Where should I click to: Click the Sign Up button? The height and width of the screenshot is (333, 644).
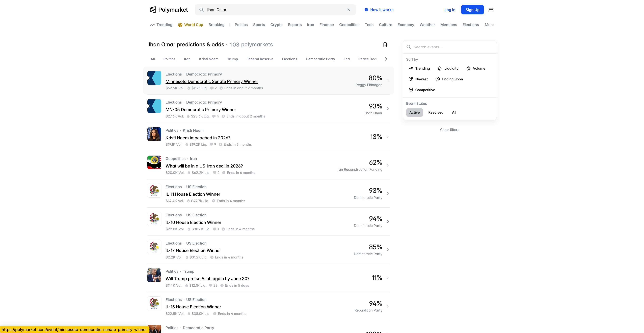(x=472, y=10)
